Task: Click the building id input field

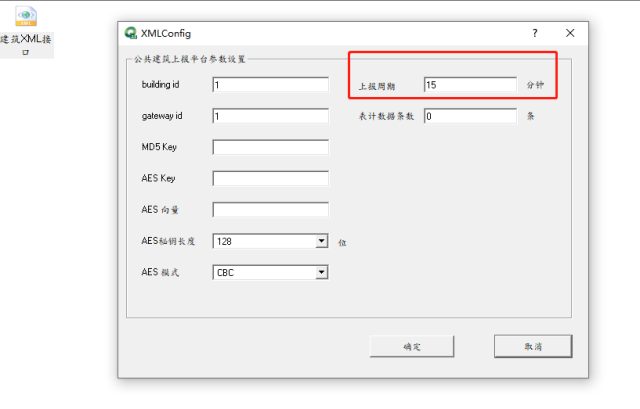Action: [x=270, y=85]
